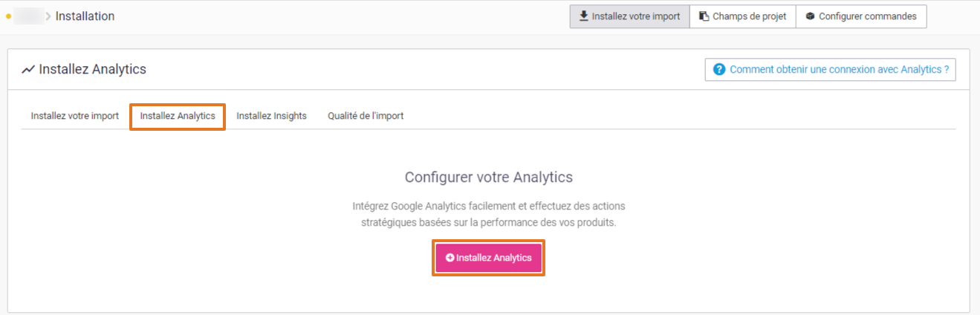The height and width of the screenshot is (315, 980).
Task: Go to the Qualité de l'import tab
Action: pyautogui.click(x=366, y=116)
